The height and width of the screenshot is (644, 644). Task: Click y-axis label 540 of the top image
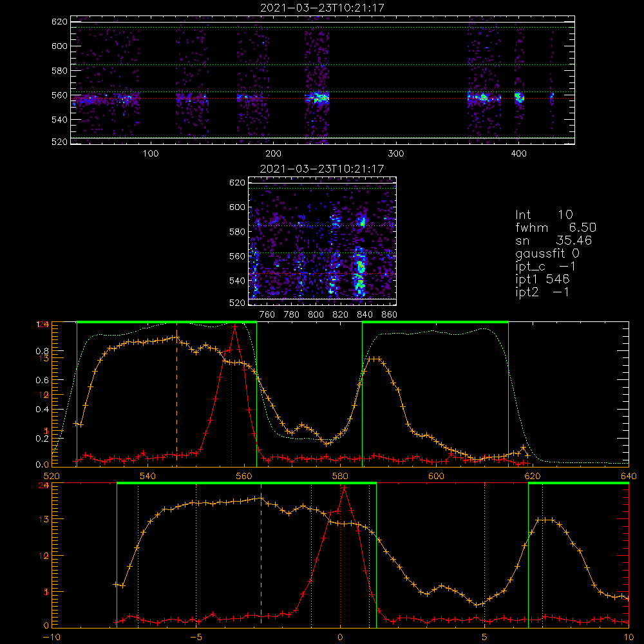(x=59, y=120)
